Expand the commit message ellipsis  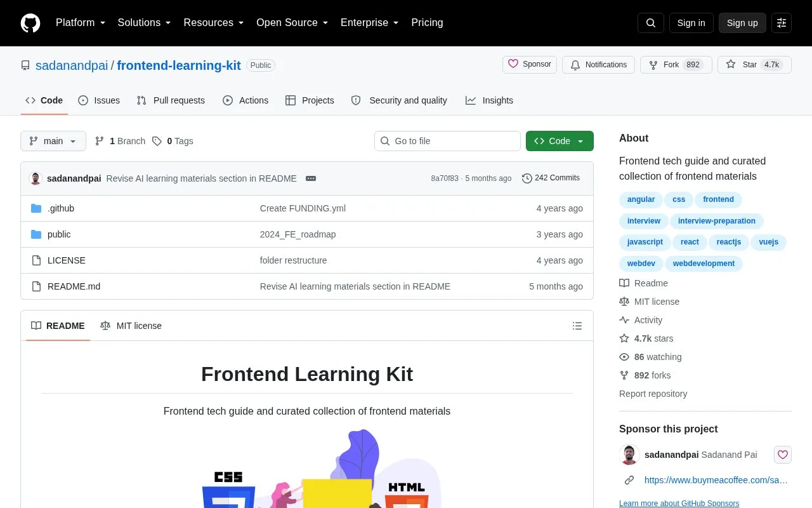(311, 178)
